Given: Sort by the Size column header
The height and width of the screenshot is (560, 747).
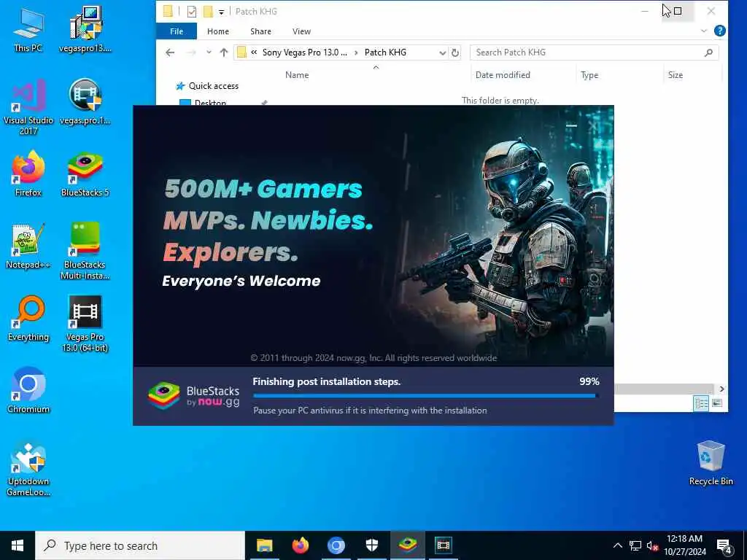Looking at the screenshot, I should click(675, 75).
